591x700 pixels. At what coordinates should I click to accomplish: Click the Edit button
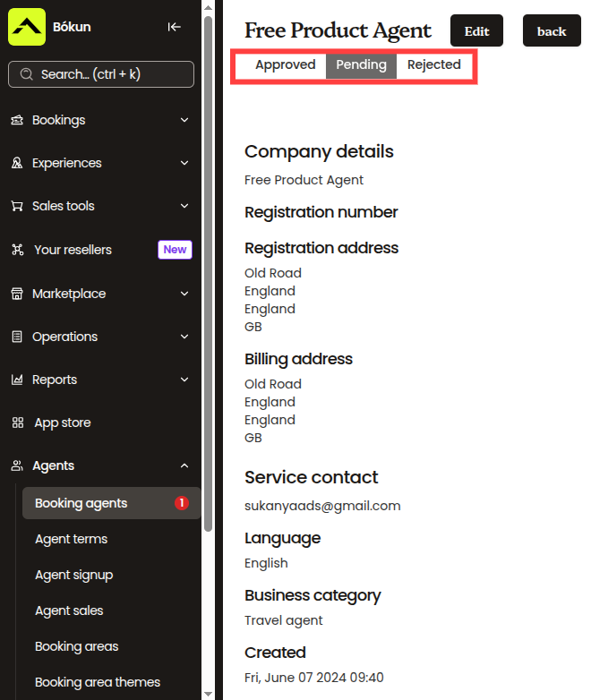pos(476,30)
